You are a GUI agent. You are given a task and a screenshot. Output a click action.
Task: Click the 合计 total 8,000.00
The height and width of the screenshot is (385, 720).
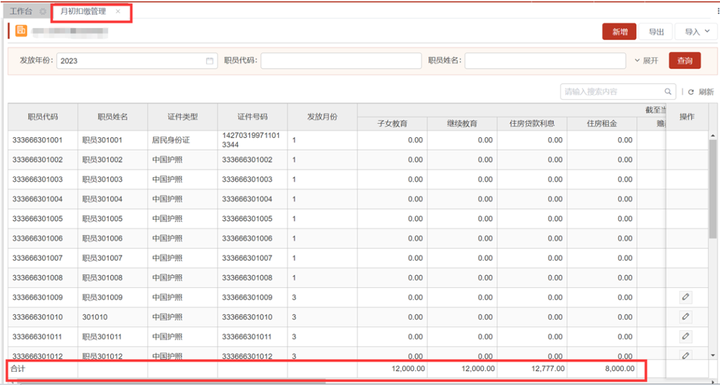point(620,368)
